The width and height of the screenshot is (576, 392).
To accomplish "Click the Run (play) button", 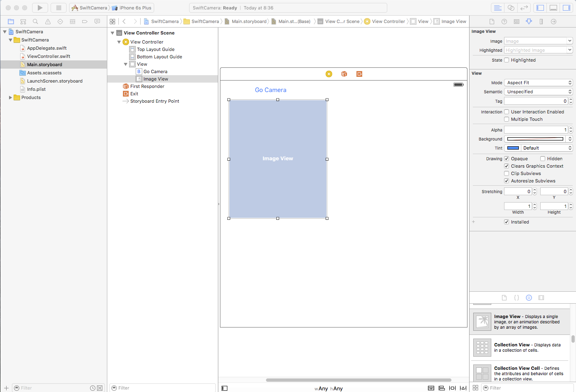I will (x=40, y=8).
